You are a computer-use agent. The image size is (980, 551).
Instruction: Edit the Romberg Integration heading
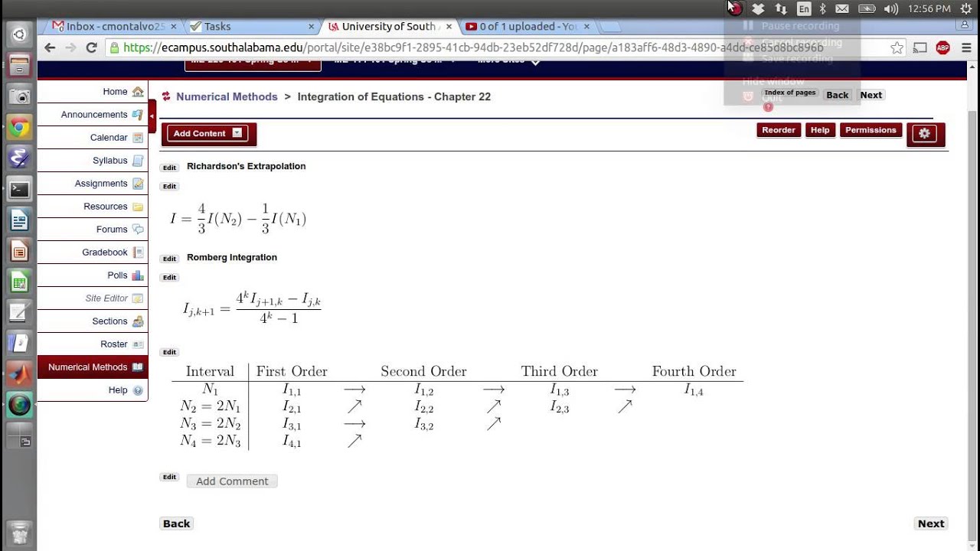click(169, 259)
